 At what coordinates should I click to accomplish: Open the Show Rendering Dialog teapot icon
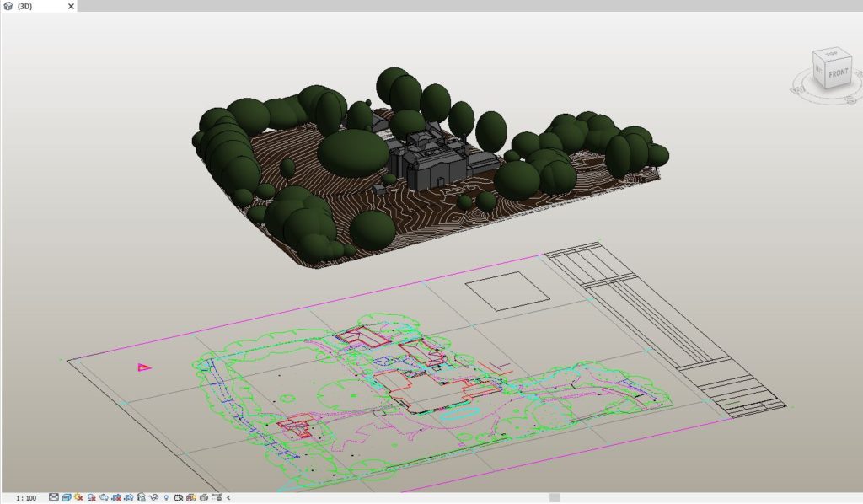tap(104, 497)
